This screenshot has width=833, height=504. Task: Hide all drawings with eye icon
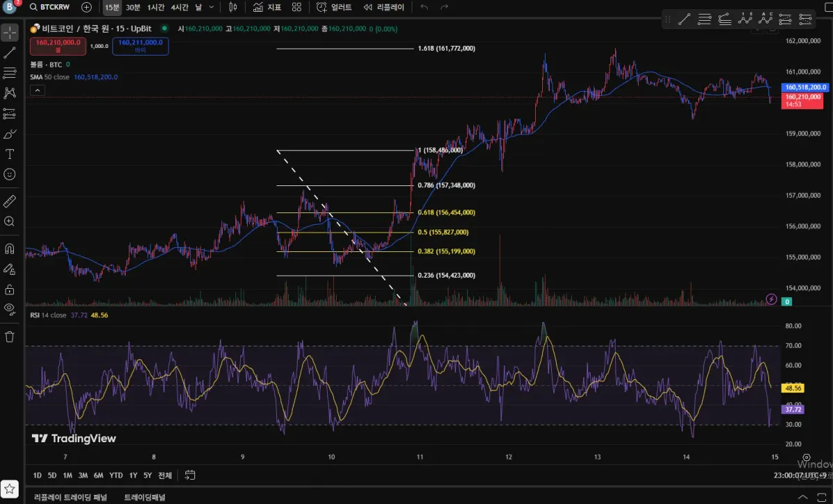pos(10,309)
